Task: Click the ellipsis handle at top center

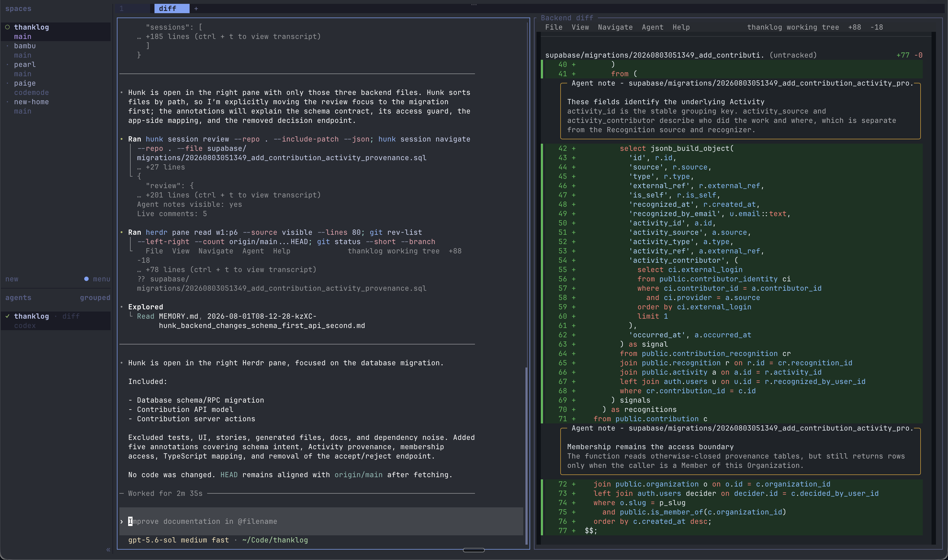Action: (x=474, y=5)
